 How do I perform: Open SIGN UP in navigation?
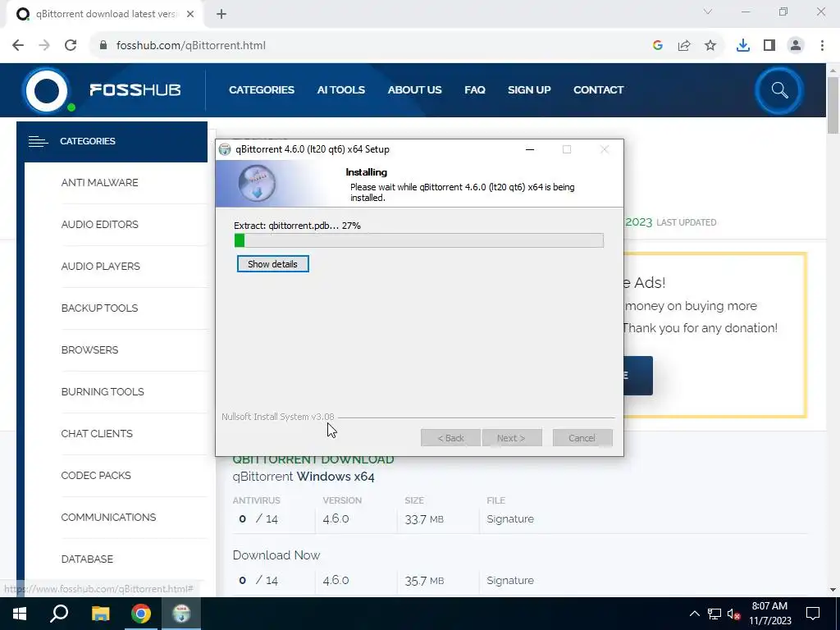coord(529,90)
